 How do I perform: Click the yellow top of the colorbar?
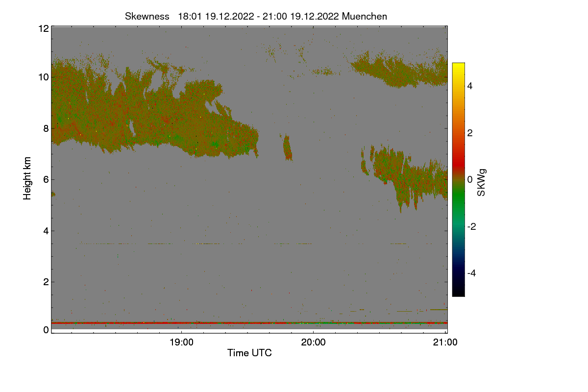(458, 67)
